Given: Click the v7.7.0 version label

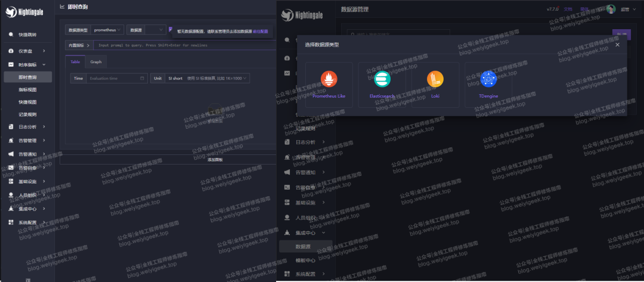Looking at the screenshot, I should [x=553, y=9].
